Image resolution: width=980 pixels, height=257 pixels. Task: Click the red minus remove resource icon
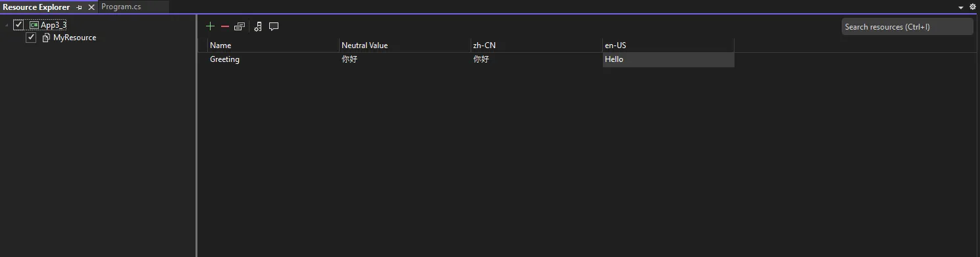point(225,26)
